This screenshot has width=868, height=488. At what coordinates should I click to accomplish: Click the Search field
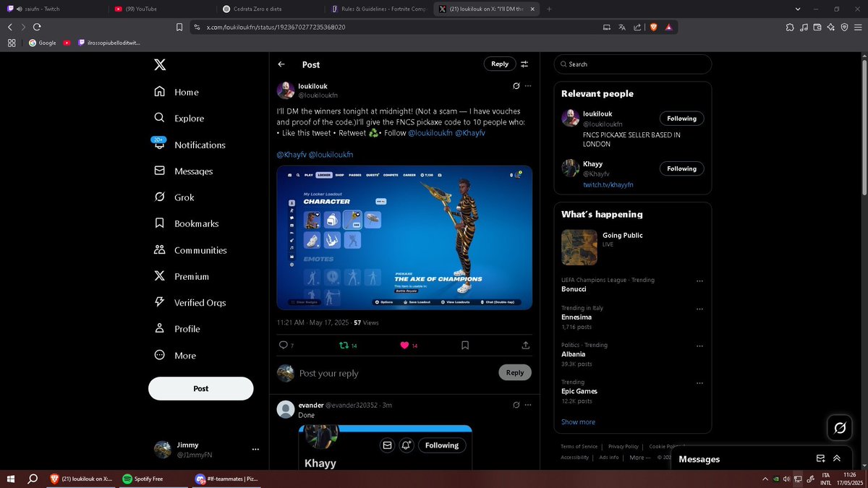(x=633, y=64)
